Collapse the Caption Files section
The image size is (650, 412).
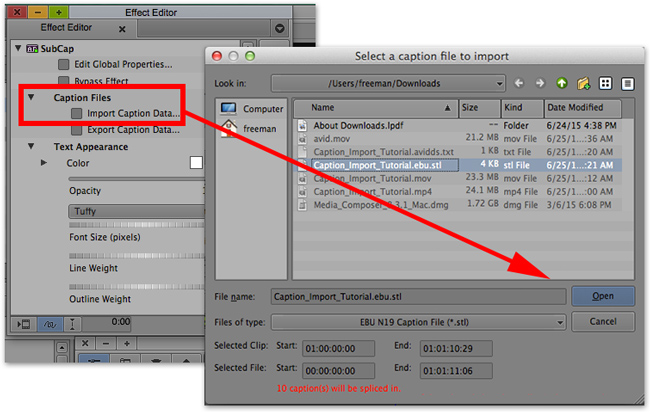coord(31,97)
